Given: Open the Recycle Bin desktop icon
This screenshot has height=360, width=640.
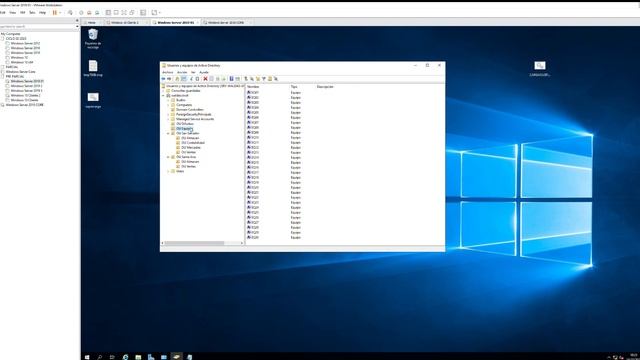Looking at the screenshot, I should click(93, 39).
